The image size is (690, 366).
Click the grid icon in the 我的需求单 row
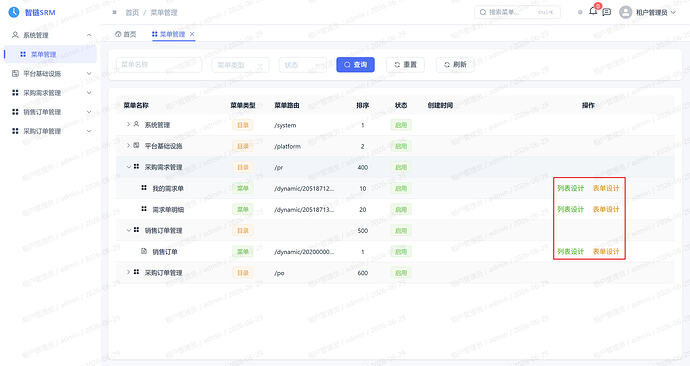tap(144, 188)
